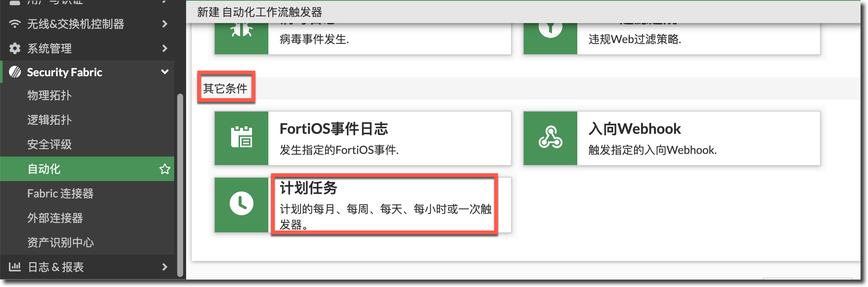This screenshot has height=287, width=868.
Task: Select the 入向Webhook trigger card
Action: [672, 138]
